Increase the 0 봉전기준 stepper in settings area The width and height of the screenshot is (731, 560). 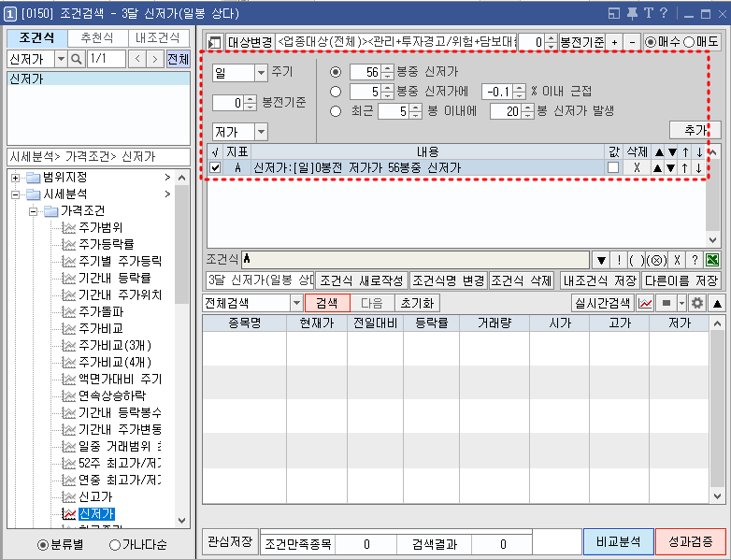point(251,98)
